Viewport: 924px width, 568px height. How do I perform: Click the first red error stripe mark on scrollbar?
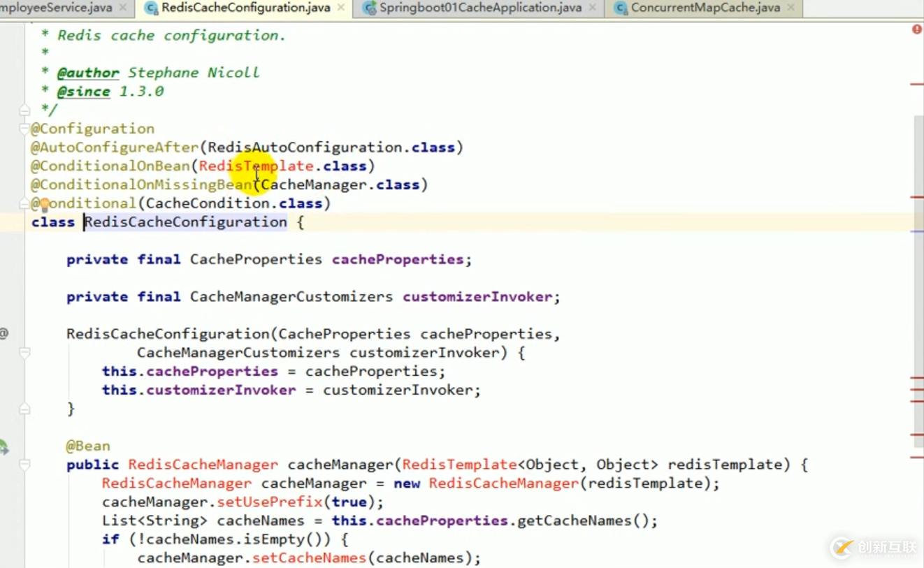pos(916,85)
